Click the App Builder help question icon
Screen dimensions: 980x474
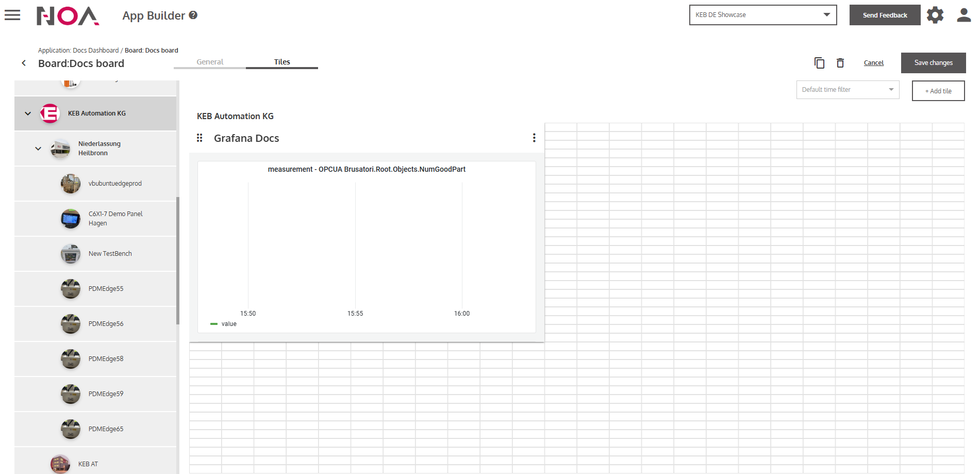click(x=193, y=15)
